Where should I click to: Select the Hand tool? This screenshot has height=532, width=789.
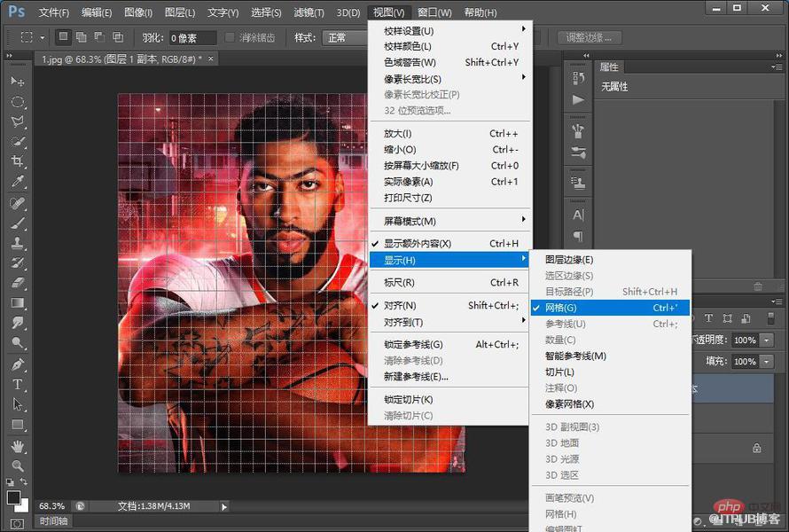click(18, 446)
